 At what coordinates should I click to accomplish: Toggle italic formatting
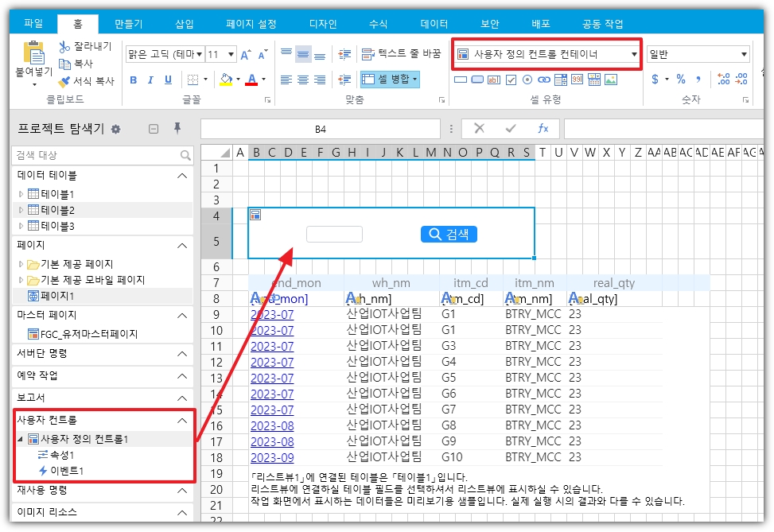(150, 80)
